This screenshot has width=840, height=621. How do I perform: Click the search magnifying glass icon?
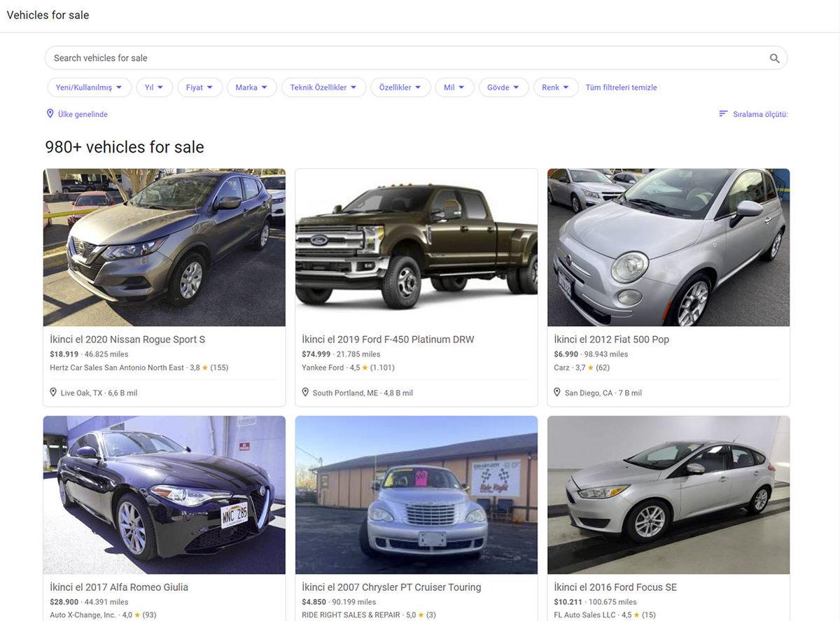tap(773, 57)
